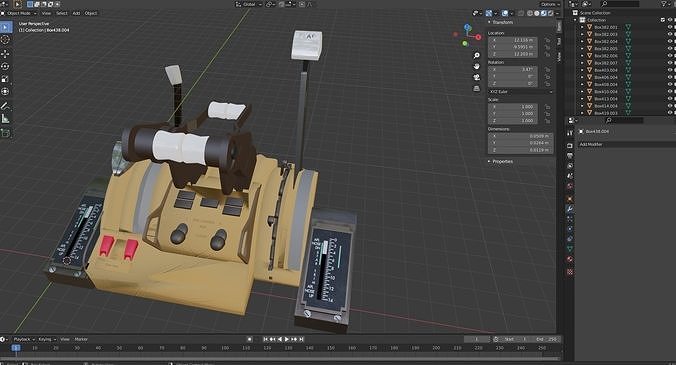Open the View menu in 3D viewport
The image size is (676, 365).
tap(46, 13)
